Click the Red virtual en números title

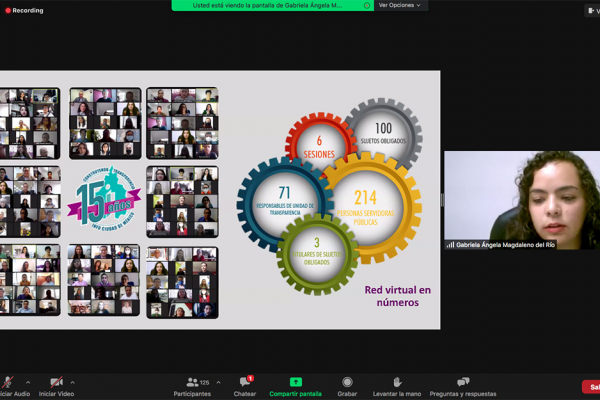tap(398, 296)
